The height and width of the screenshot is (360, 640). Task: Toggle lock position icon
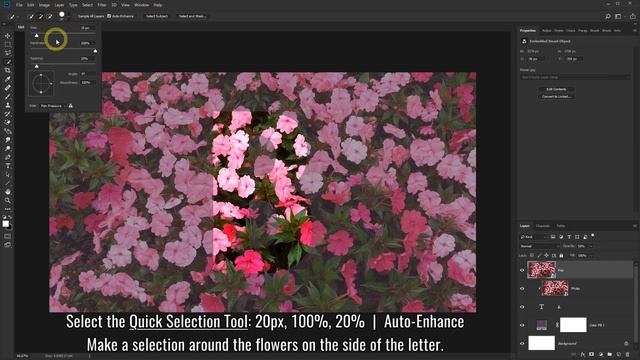[547, 256]
